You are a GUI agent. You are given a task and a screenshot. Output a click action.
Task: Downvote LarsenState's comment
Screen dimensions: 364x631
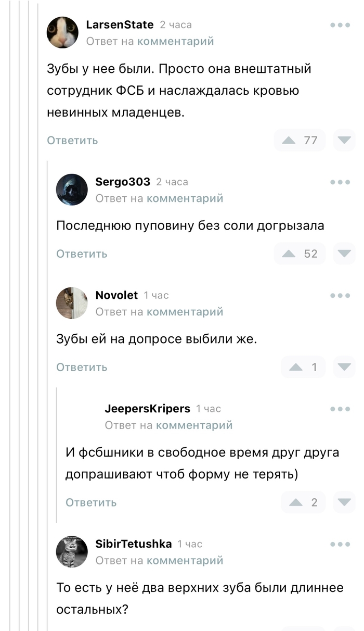tap(344, 141)
